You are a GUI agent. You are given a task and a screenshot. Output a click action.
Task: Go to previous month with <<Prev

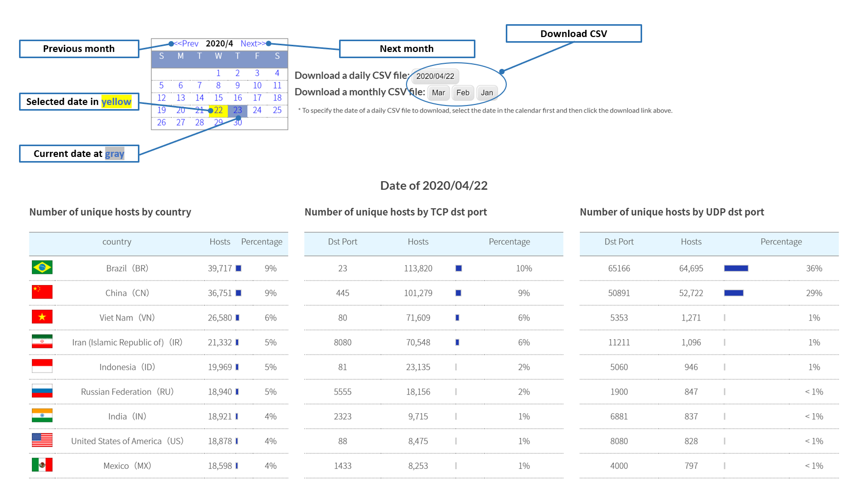187,44
